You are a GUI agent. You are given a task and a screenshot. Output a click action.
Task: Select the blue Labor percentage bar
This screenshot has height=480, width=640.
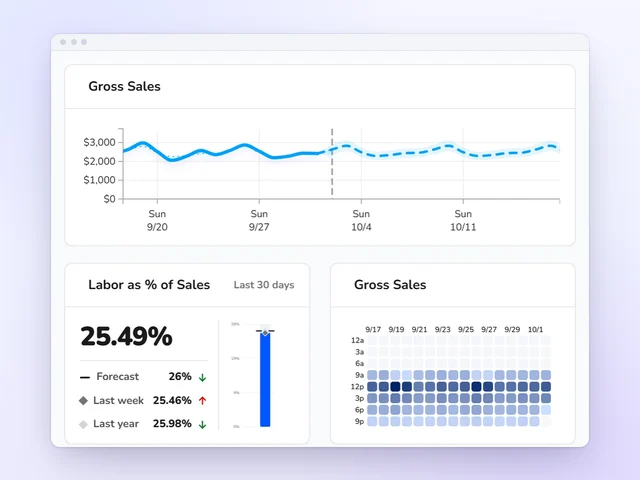(x=265, y=380)
